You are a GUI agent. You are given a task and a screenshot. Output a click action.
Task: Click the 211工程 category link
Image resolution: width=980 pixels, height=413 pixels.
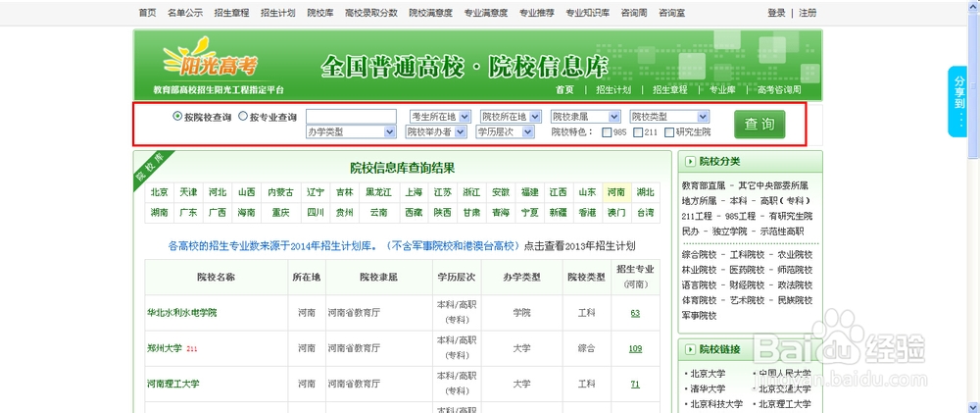click(x=697, y=216)
